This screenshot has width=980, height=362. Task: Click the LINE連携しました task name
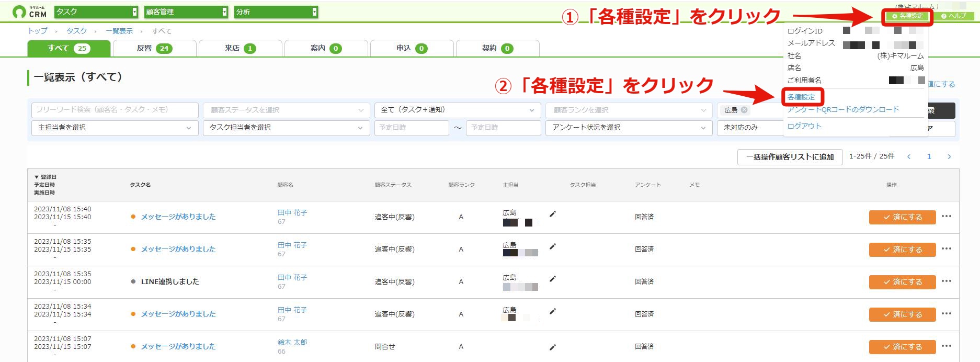tap(170, 281)
